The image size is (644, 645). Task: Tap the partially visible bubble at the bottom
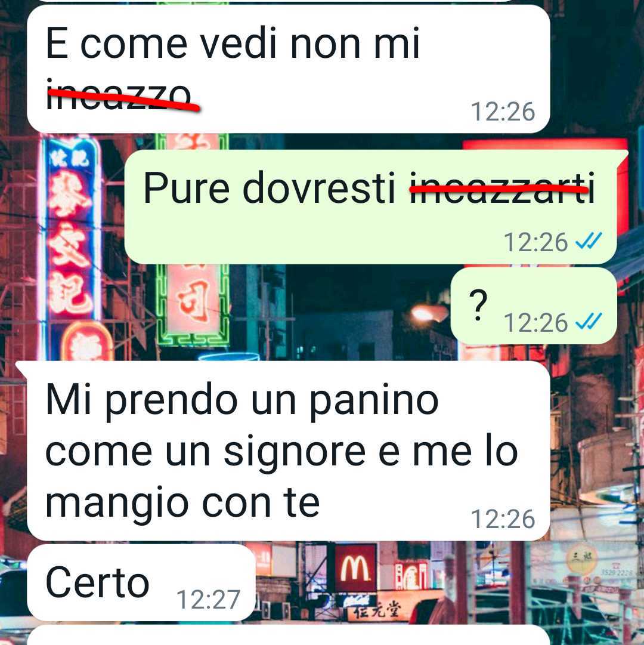[x=288, y=635]
